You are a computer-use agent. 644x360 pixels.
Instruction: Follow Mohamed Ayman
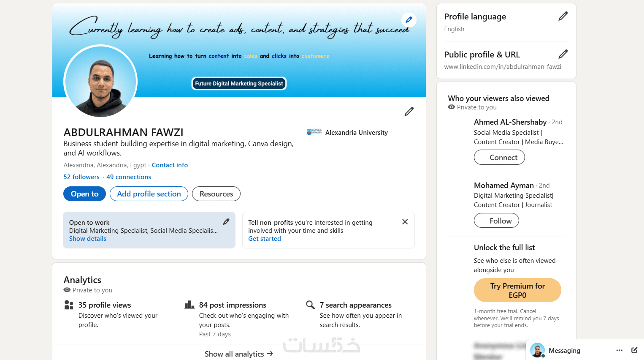click(496, 221)
